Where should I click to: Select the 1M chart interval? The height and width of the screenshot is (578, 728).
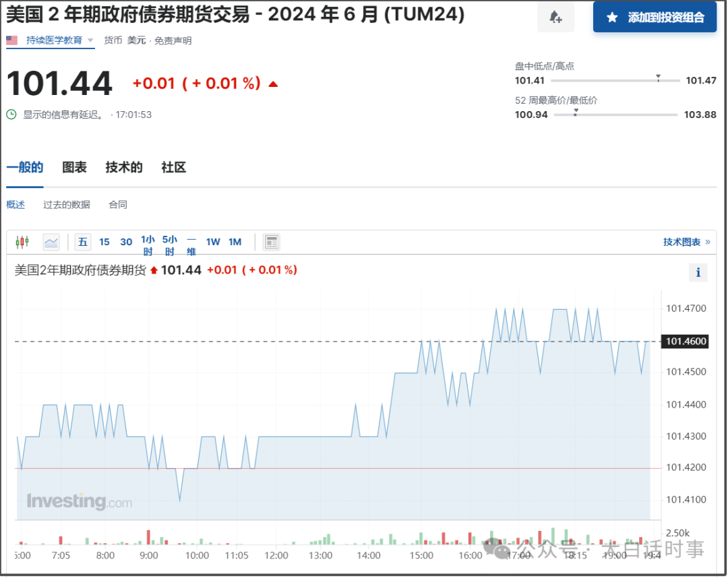pyautogui.click(x=235, y=242)
